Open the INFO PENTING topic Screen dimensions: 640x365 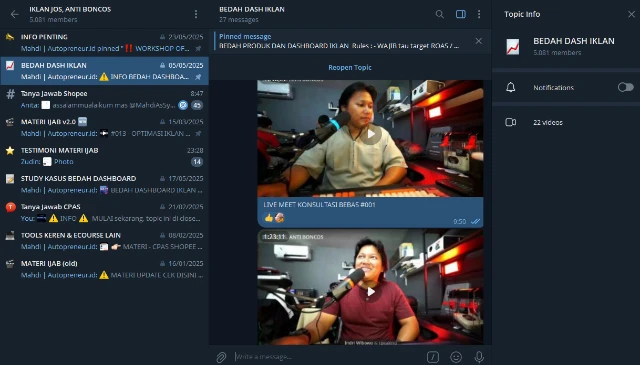pyautogui.click(x=104, y=42)
